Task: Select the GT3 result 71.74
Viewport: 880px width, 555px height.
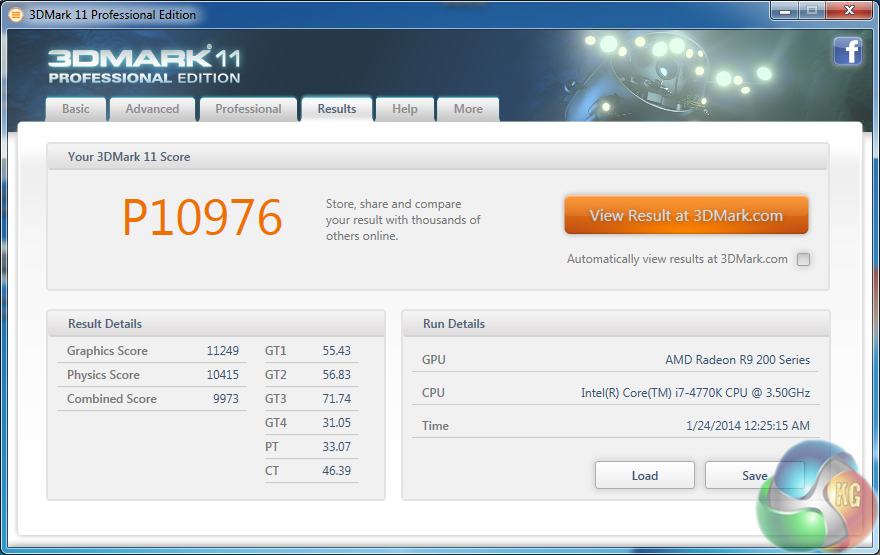Action: click(x=336, y=399)
